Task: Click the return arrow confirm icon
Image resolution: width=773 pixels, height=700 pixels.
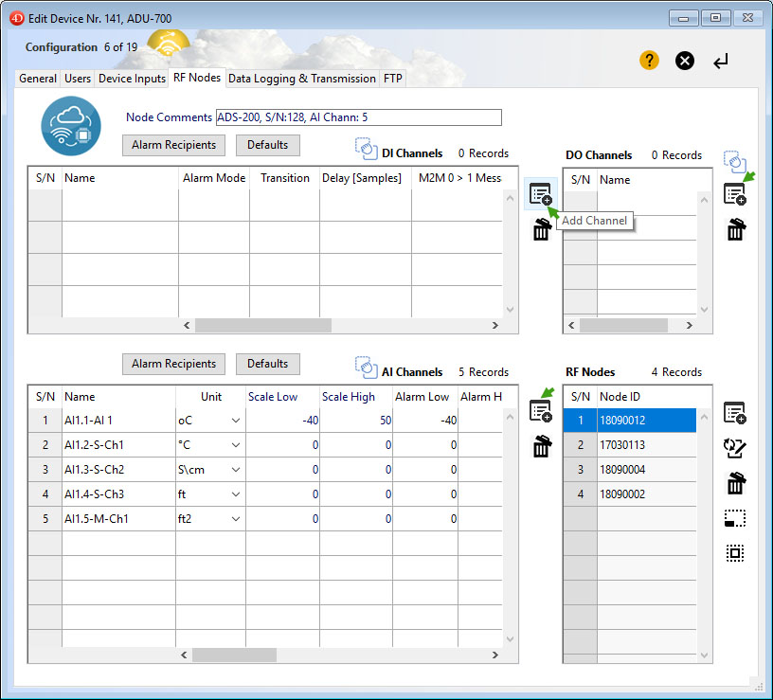Action: pyautogui.click(x=720, y=62)
